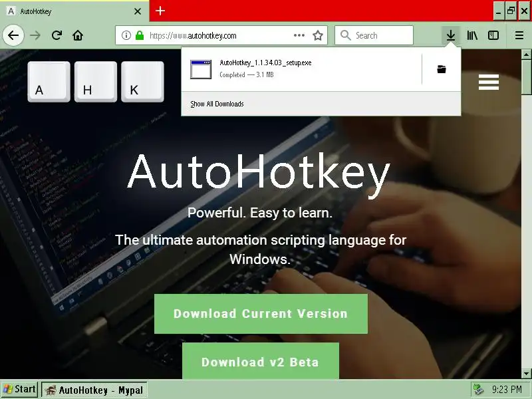The image size is (532, 399).
Task: Toggle the sidebar view button
Action: coord(493,35)
